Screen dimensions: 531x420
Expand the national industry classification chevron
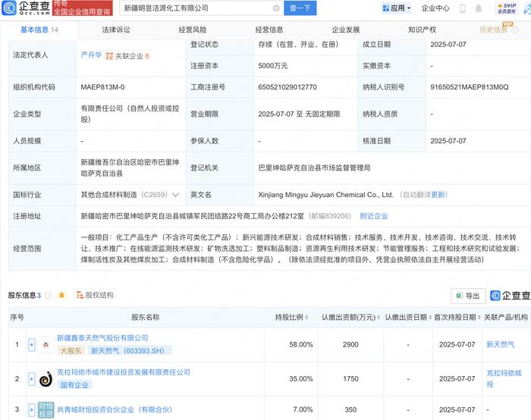point(175,195)
